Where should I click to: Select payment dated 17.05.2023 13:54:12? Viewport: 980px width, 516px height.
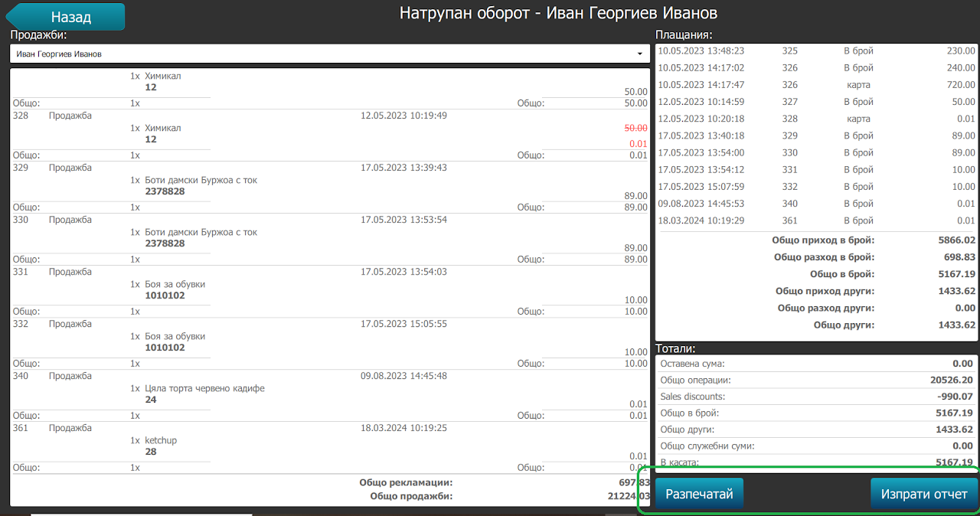click(x=817, y=170)
